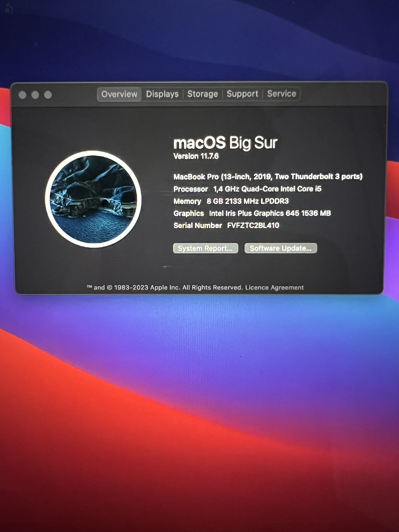Image resolution: width=399 pixels, height=532 pixels.
Task: Click the System Report... button
Action: [x=205, y=248]
